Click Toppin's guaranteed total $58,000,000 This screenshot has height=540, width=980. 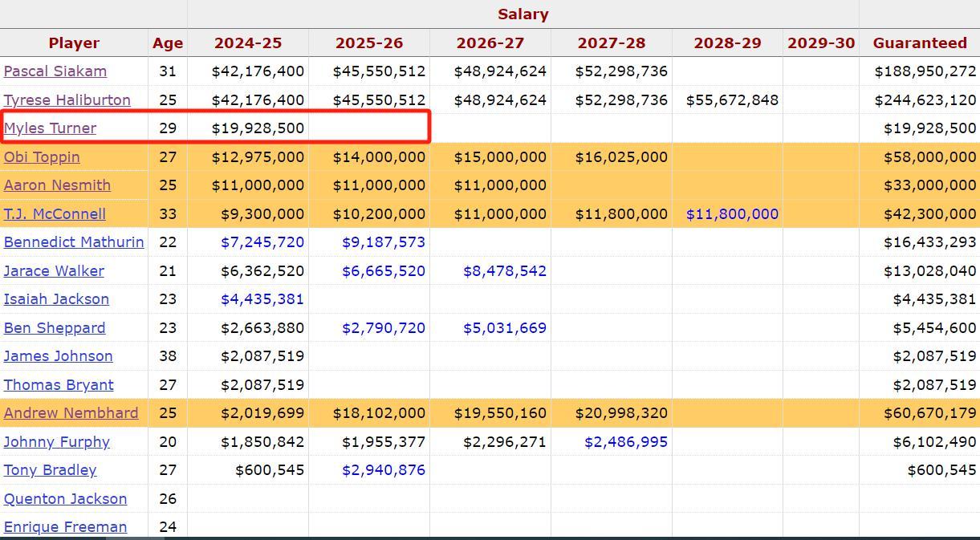tap(930, 157)
